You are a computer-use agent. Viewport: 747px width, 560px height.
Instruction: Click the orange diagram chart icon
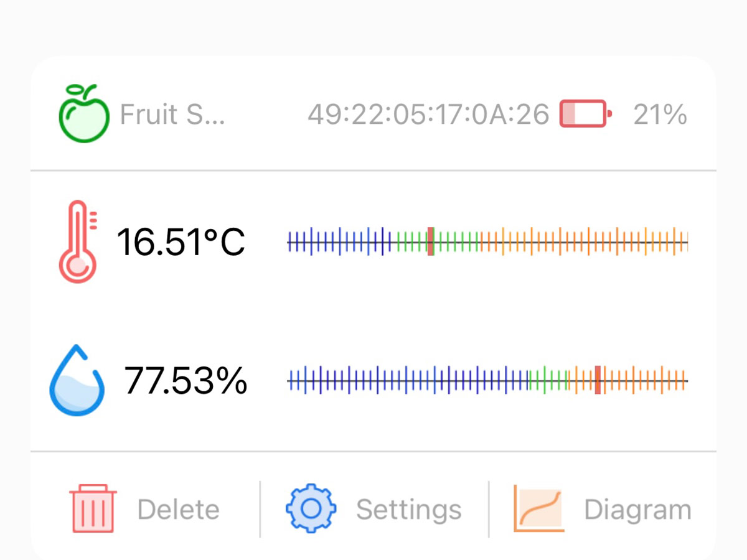[x=539, y=508]
